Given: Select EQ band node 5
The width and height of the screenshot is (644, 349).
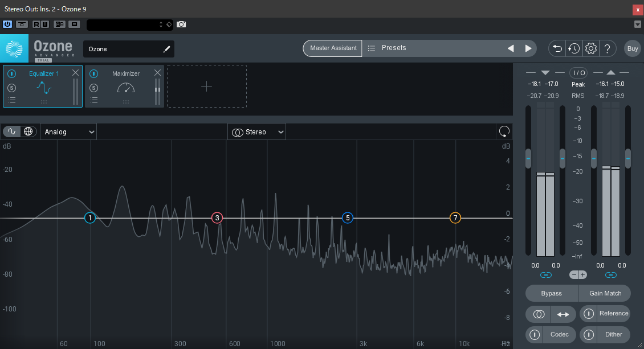Looking at the screenshot, I should [348, 217].
